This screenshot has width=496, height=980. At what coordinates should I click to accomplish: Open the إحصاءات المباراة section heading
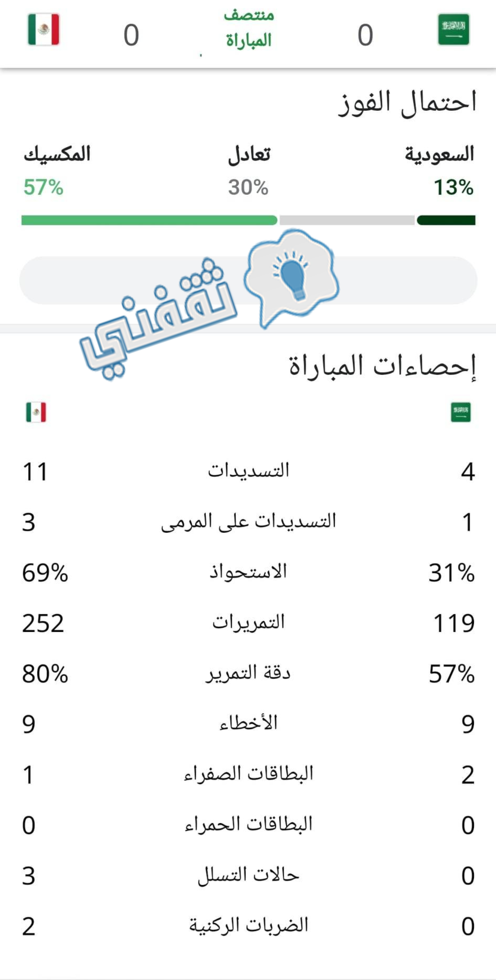(382, 367)
